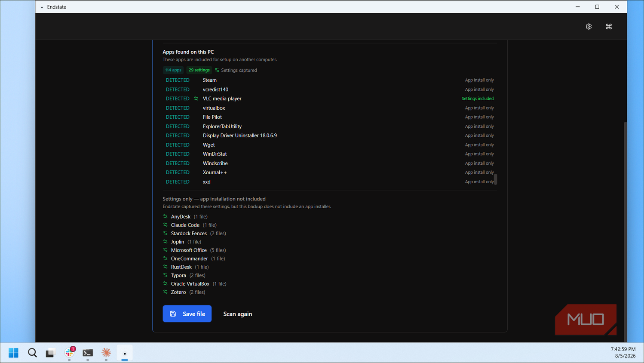Click the OneCommander settings entry
This screenshot has width=644, height=363.
tap(194, 258)
